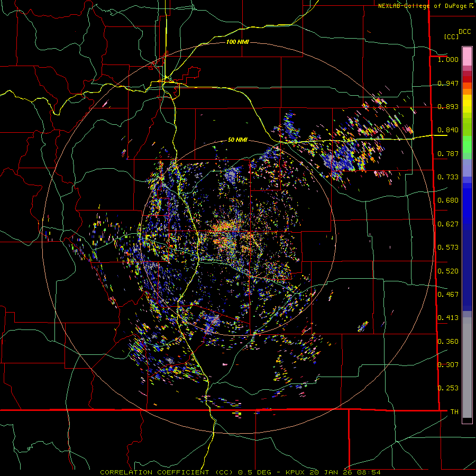Click the 0.253 legend value
476x476 pixels.
point(448,388)
